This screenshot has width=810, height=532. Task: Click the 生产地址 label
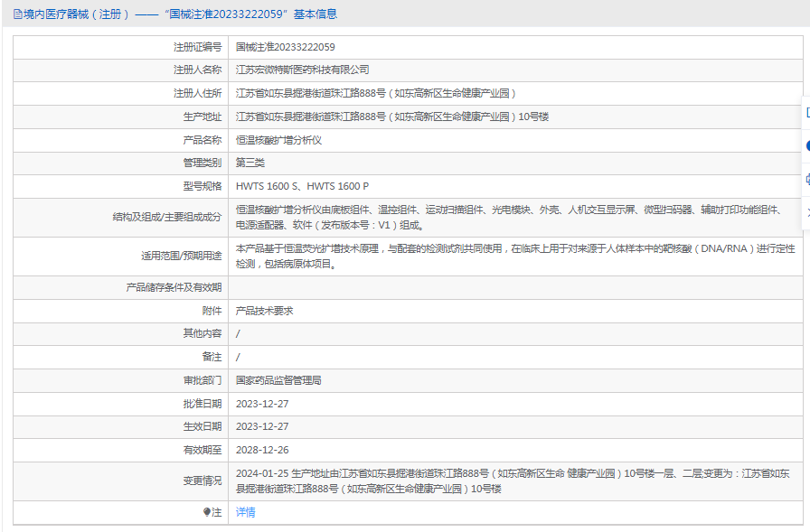pyautogui.click(x=202, y=117)
